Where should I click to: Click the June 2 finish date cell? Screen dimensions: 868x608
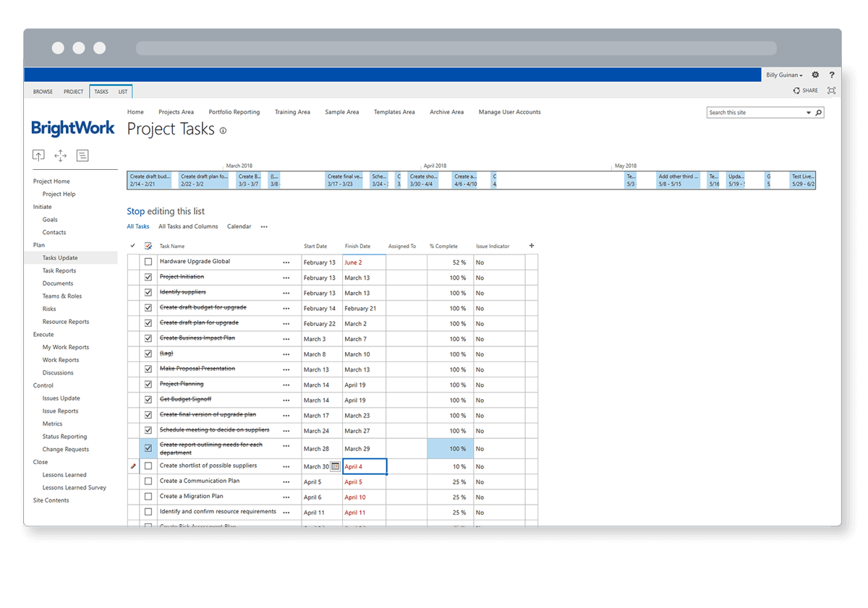pyautogui.click(x=365, y=262)
